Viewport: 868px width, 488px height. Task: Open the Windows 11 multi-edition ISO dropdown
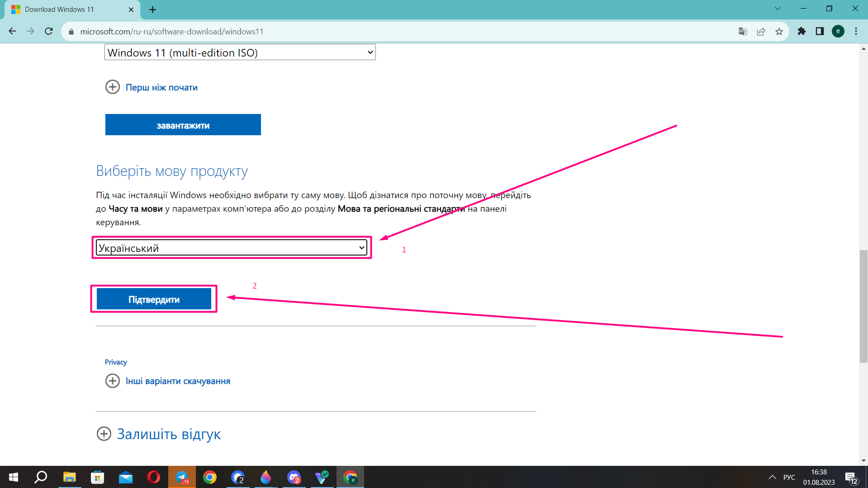coord(240,52)
